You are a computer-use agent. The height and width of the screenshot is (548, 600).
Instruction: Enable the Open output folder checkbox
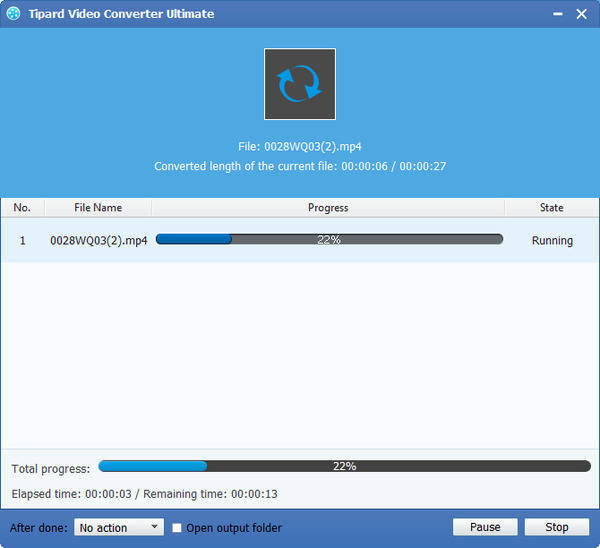[176, 528]
